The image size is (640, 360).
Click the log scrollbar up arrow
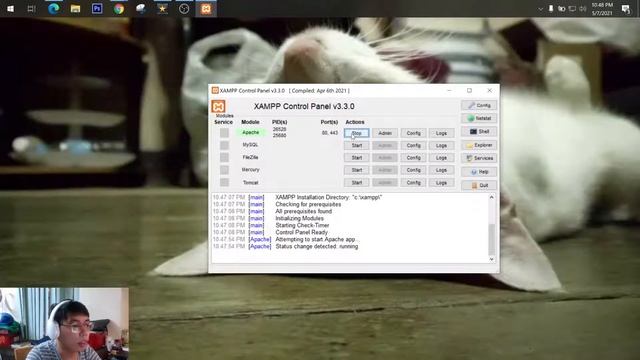coord(491,198)
